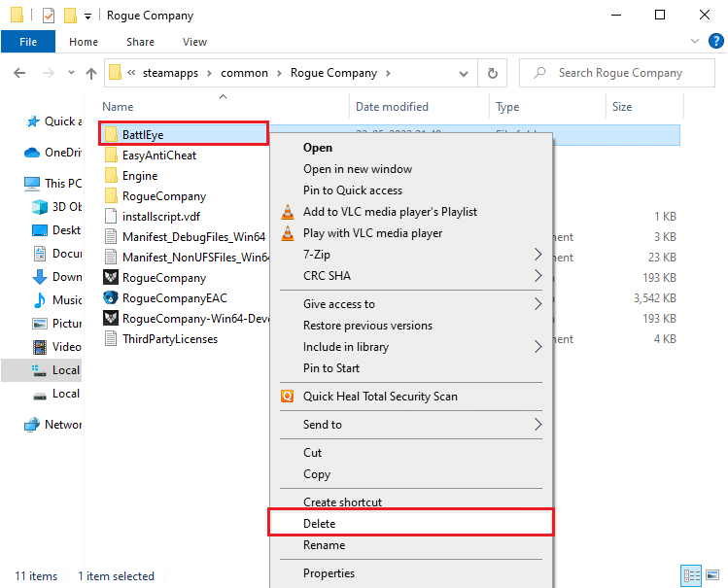Select Manifest_DebugFiles_Win64 file icon
The image size is (728, 588).
pos(111,237)
